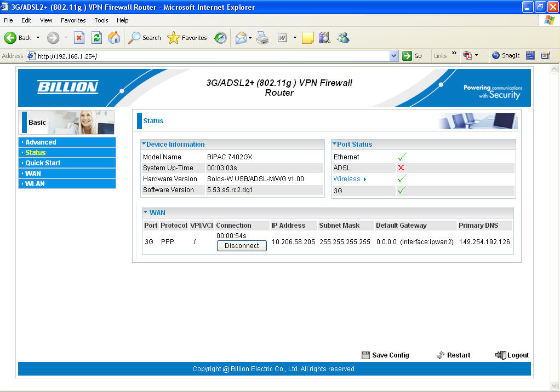This screenshot has height=392, width=560.
Task: Open the Edit menu
Action: [x=26, y=20]
